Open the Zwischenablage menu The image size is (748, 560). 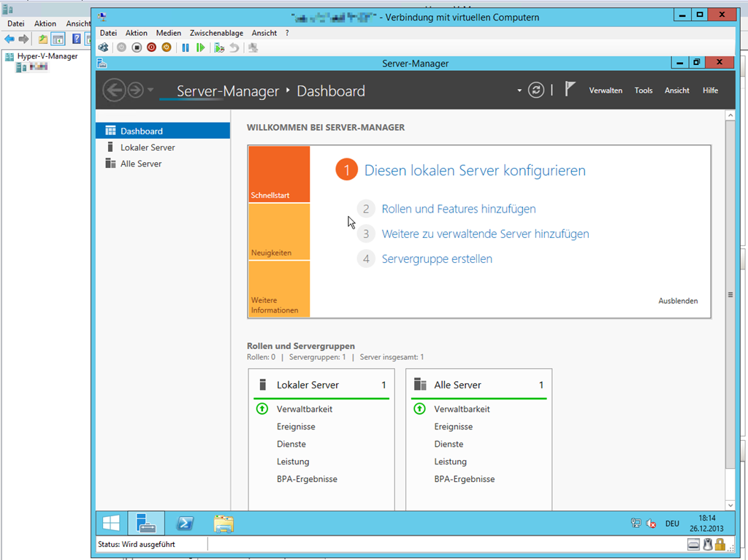217,33
